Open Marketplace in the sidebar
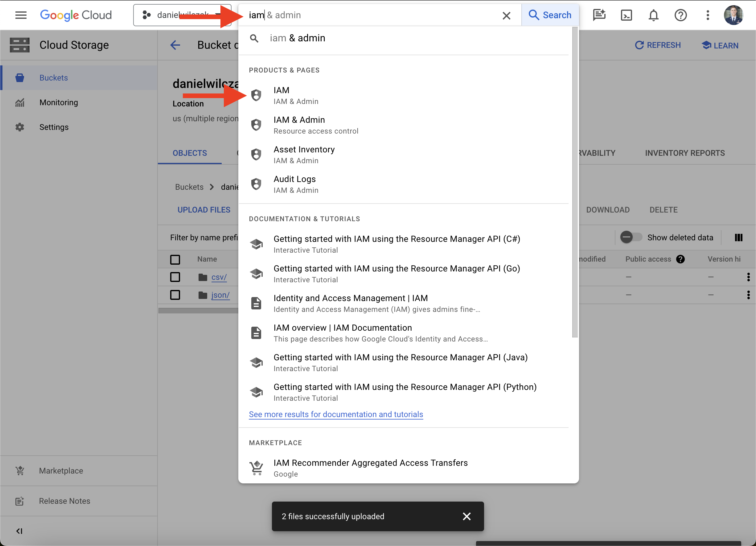 [x=79, y=471]
